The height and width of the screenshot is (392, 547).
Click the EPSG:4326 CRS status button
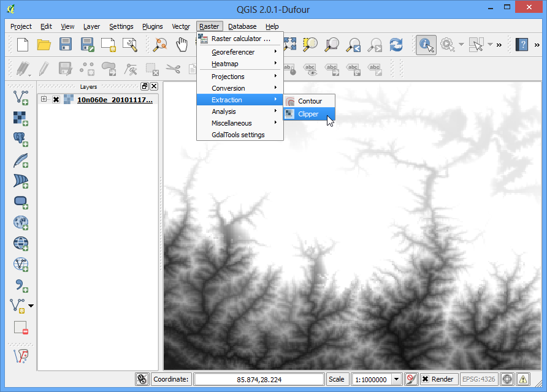pos(478,379)
